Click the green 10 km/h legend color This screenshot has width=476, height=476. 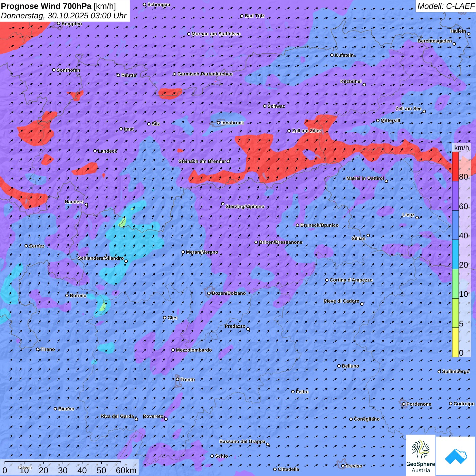point(455,284)
